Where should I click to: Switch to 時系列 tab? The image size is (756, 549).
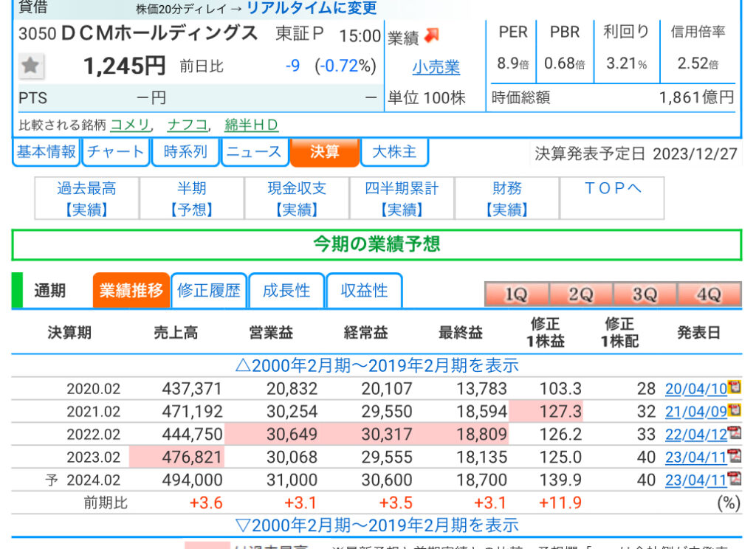click(185, 152)
